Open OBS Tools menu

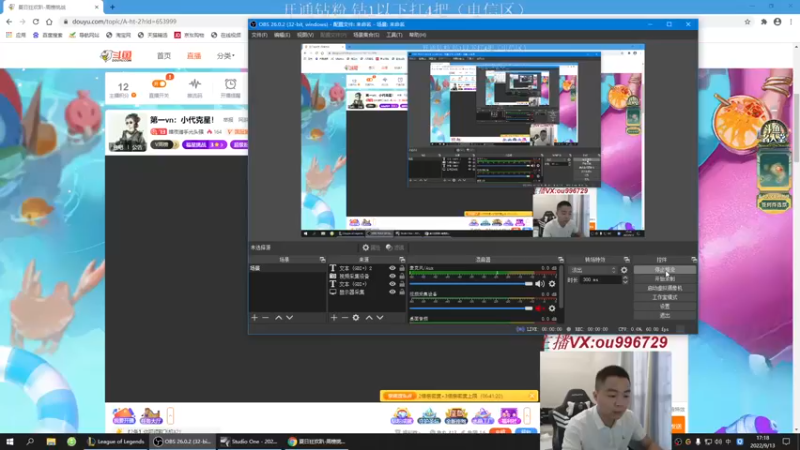(394, 35)
